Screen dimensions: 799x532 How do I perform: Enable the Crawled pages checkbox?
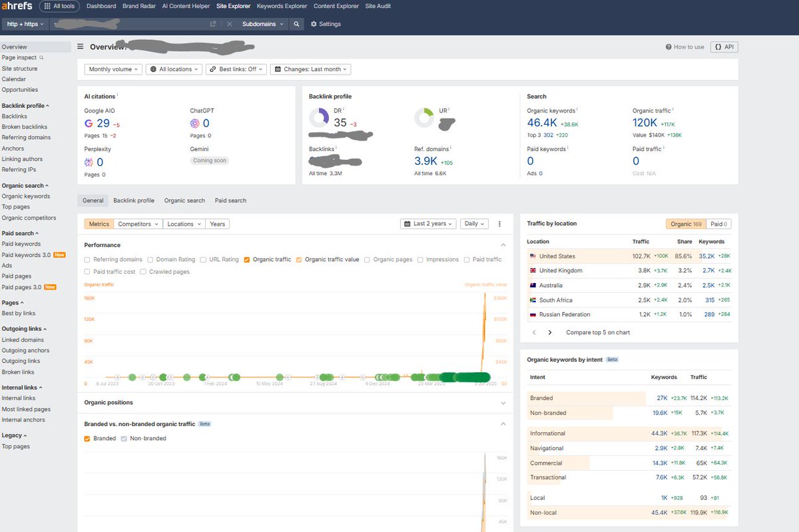click(143, 272)
